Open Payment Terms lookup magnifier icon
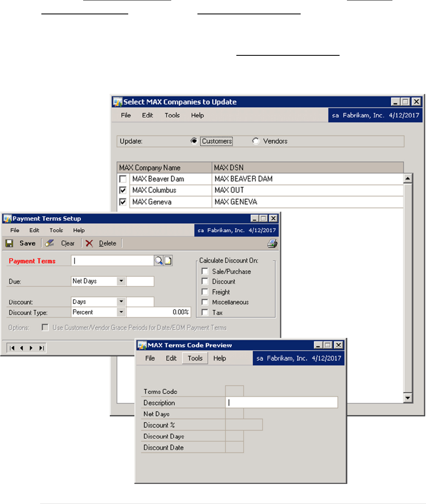 click(159, 261)
